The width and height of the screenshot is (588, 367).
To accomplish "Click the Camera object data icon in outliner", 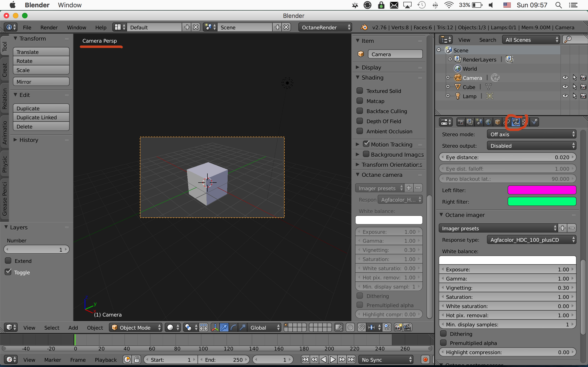I will 495,78.
